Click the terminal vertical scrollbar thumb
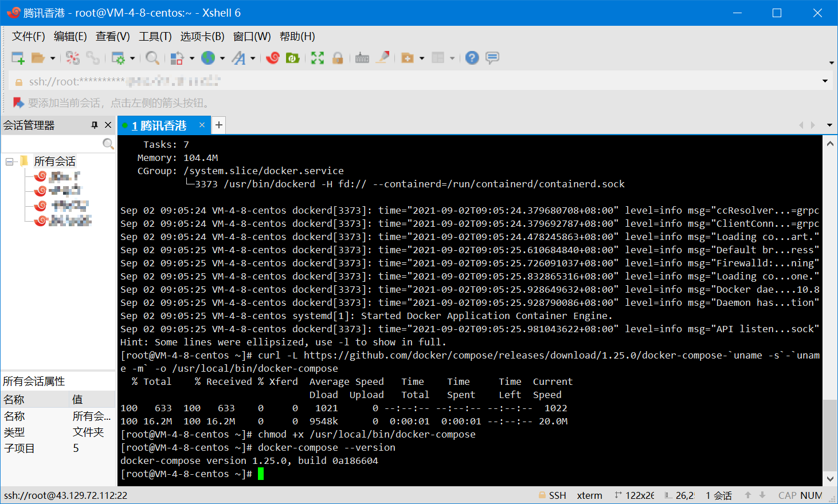Image resolution: width=838 pixels, height=504 pixels. 830,435
